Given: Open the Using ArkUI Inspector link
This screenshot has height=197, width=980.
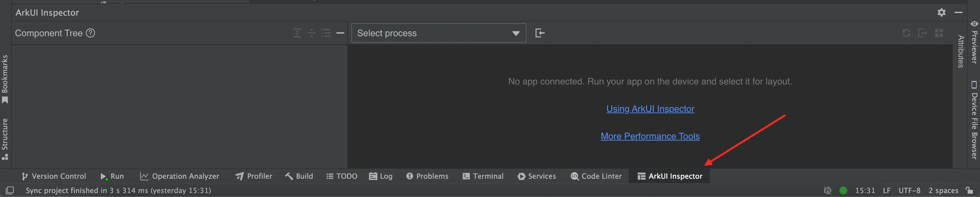Looking at the screenshot, I should click(650, 109).
